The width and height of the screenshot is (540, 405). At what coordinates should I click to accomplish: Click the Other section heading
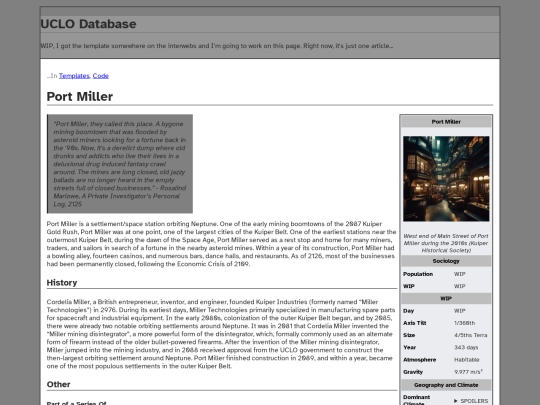58,384
